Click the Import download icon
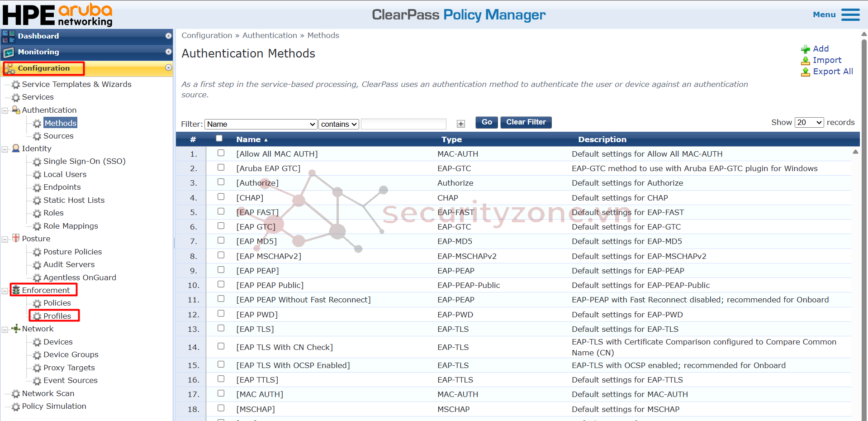The image size is (868, 421). [806, 60]
